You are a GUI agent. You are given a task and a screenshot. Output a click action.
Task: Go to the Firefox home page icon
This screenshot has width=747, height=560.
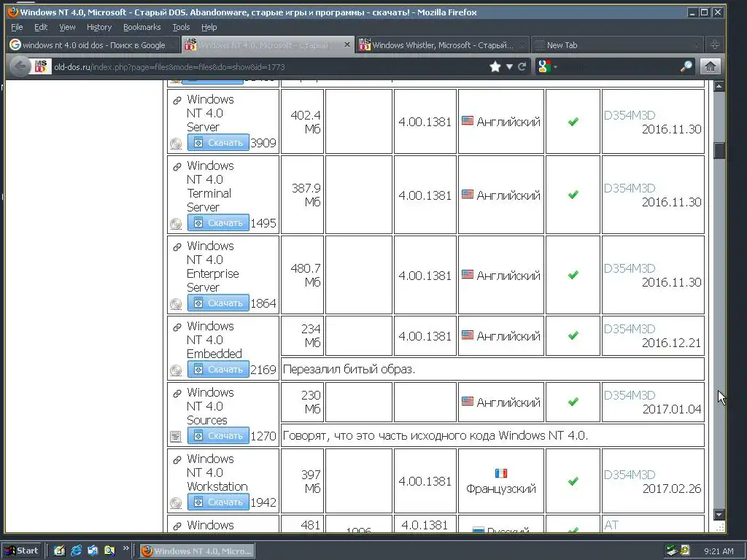(x=710, y=66)
